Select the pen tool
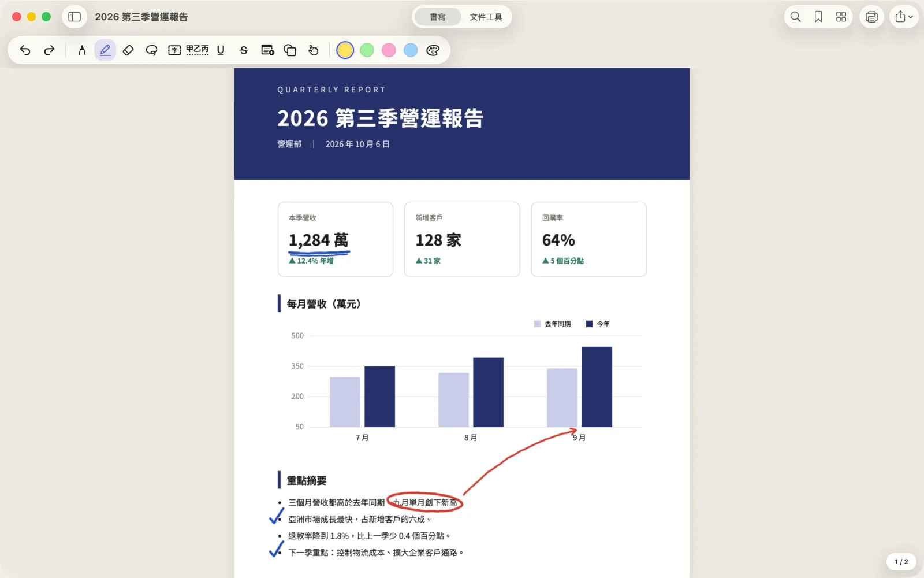 81,50
